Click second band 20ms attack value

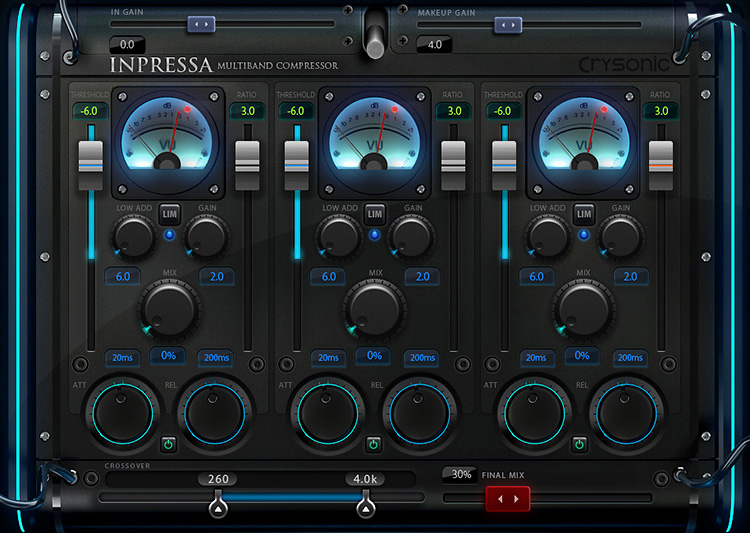coord(328,358)
